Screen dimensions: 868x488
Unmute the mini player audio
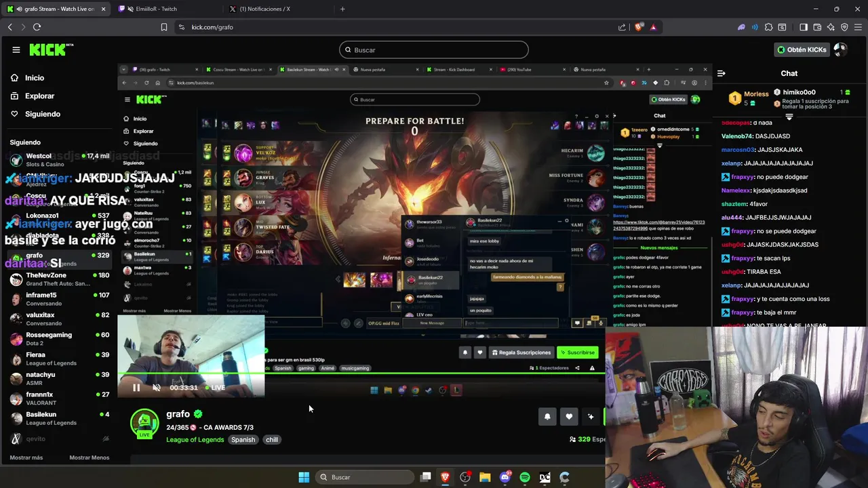(157, 388)
